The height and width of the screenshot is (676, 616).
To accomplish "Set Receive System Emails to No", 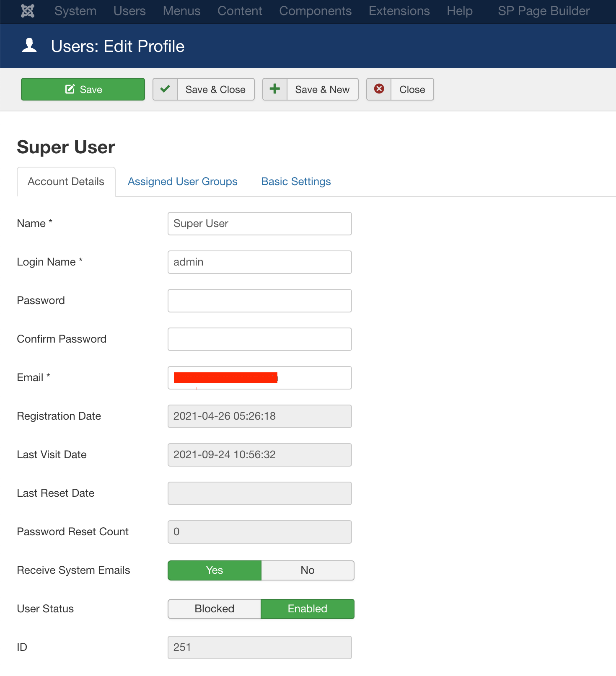I will 308,570.
